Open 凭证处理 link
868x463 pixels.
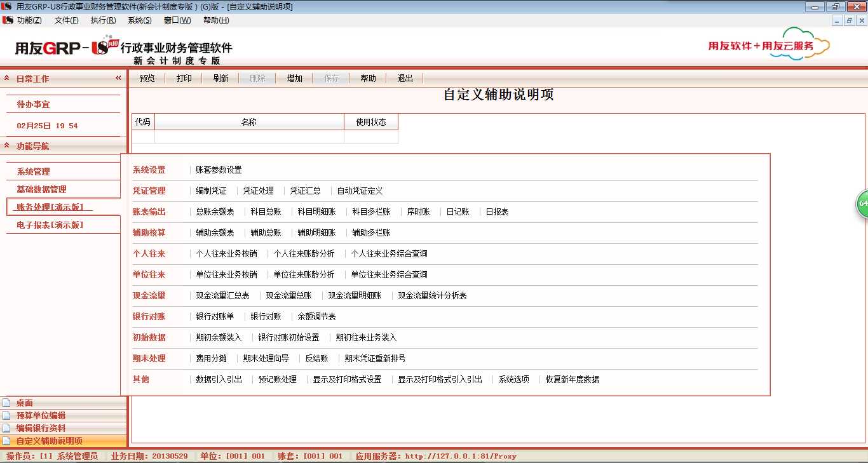pyautogui.click(x=258, y=191)
